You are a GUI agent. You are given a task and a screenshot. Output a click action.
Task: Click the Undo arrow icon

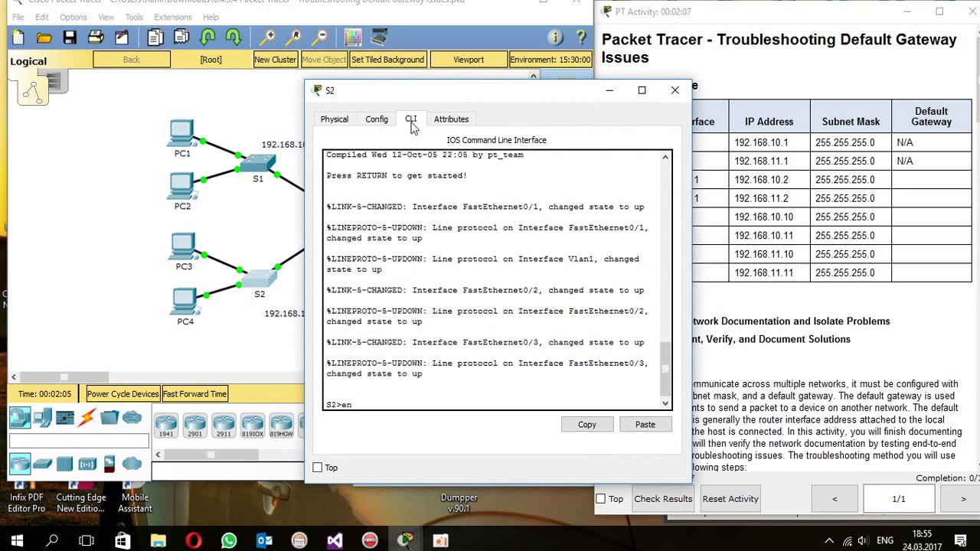click(x=207, y=37)
